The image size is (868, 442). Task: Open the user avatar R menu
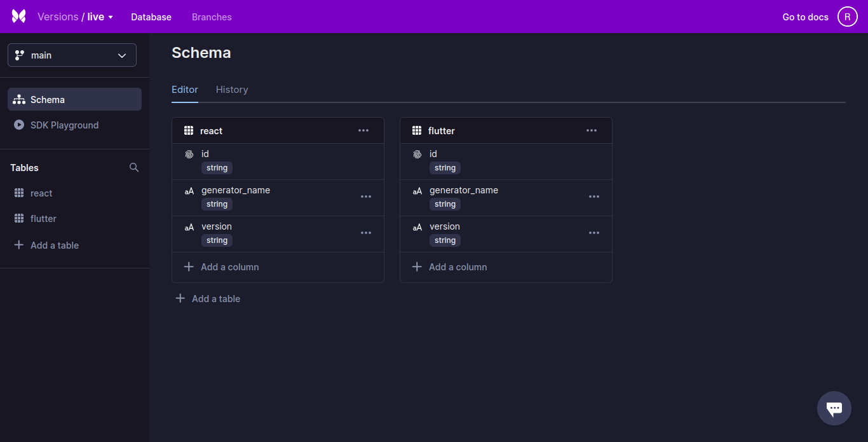pos(848,17)
